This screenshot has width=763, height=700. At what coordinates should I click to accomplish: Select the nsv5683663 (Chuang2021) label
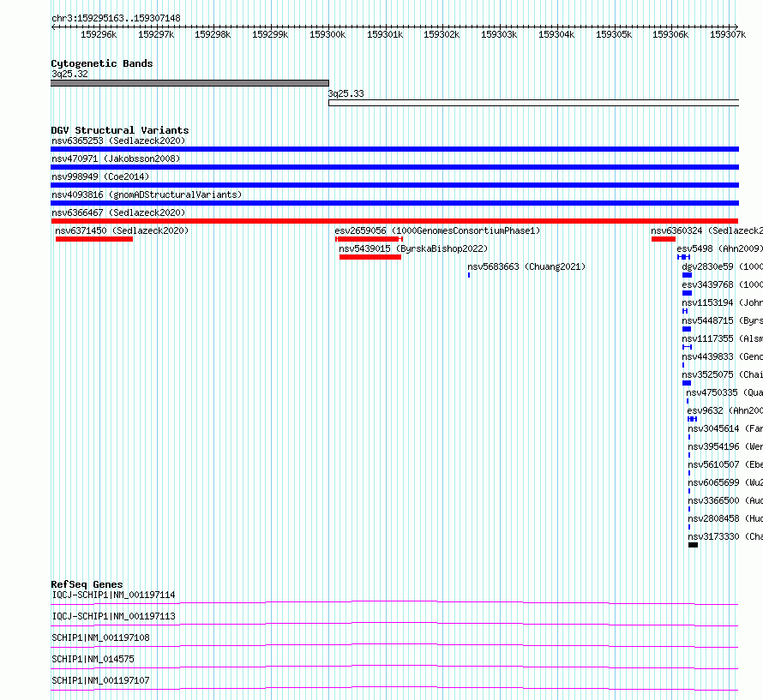click(526, 266)
